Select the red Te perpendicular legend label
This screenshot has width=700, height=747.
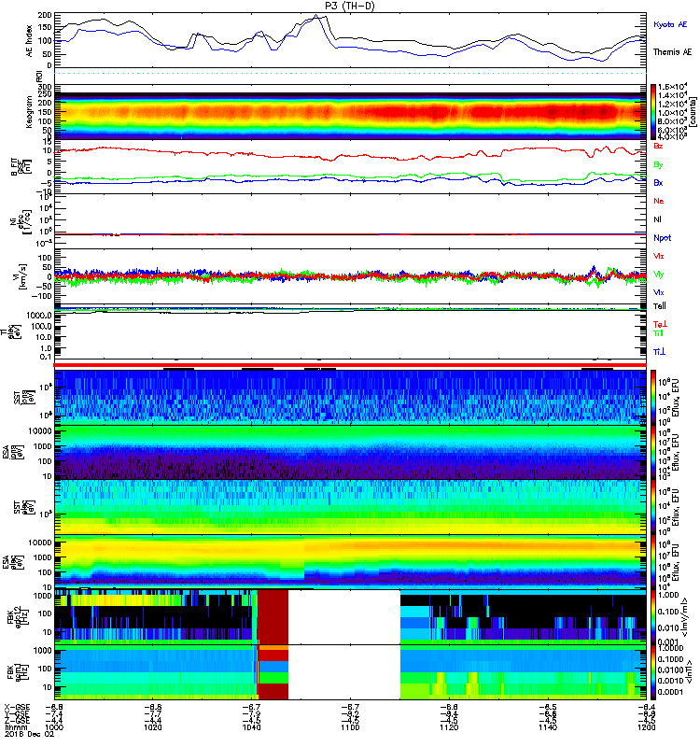pos(660,324)
